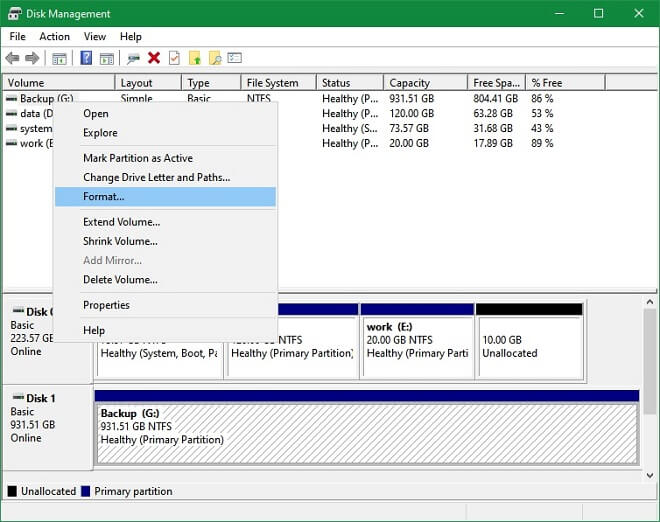Click the red X Delete toolbar icon
Image resolution: width=660 pixels, height=522 pixels.
tap(154, 58)
